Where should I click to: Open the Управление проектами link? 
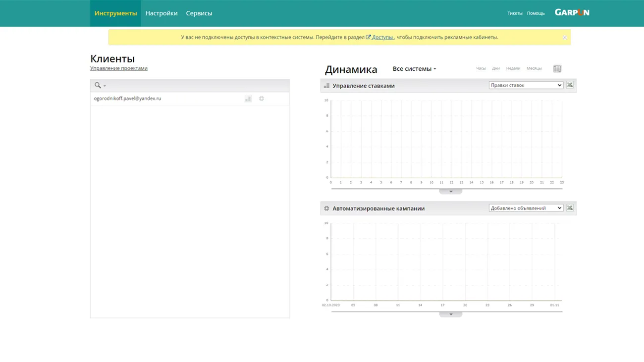coord(119,68)
